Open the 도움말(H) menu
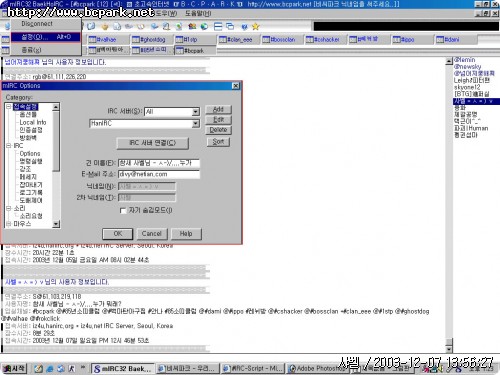 (x=198, y=13)
